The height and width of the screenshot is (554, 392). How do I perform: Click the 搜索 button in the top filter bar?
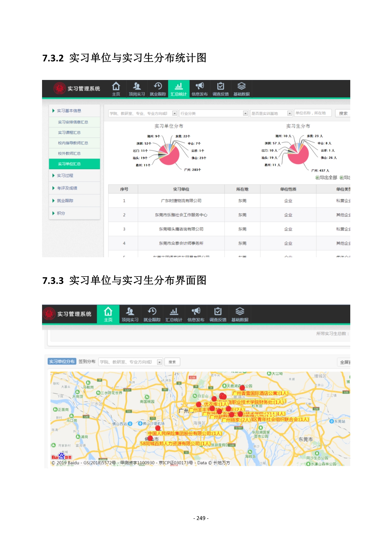[x=343, y=113]
